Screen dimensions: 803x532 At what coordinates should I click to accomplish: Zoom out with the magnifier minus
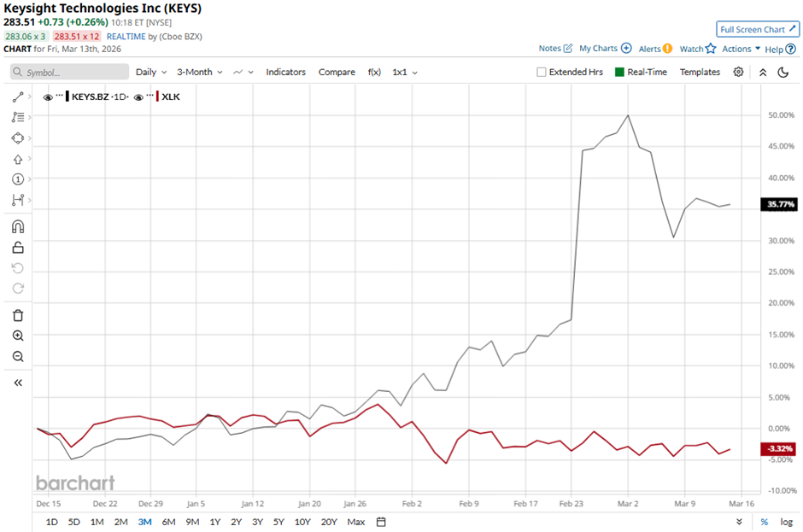coord(18,356)
